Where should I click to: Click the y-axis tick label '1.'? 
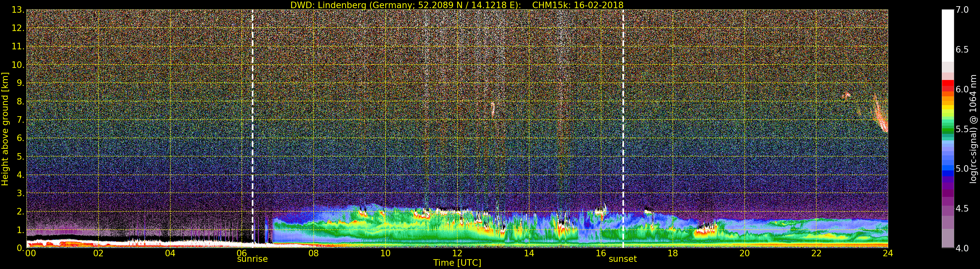20,230
